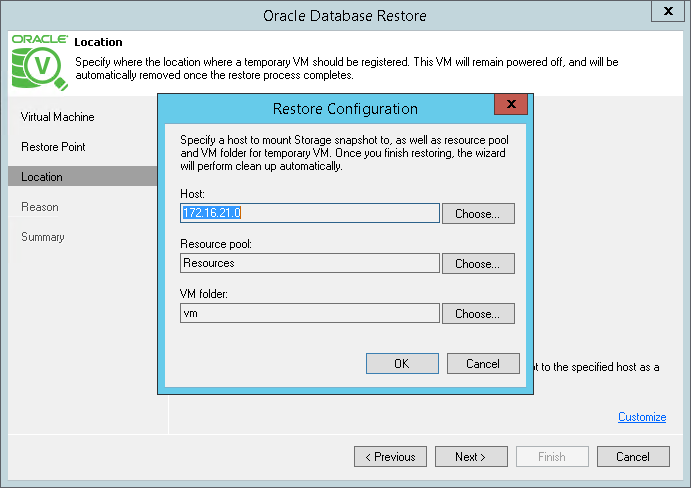Jump to the Summary step
Image resolution: width=691 pixels, height=488 pixels.
pyautogui.click(x=43, y=237)
